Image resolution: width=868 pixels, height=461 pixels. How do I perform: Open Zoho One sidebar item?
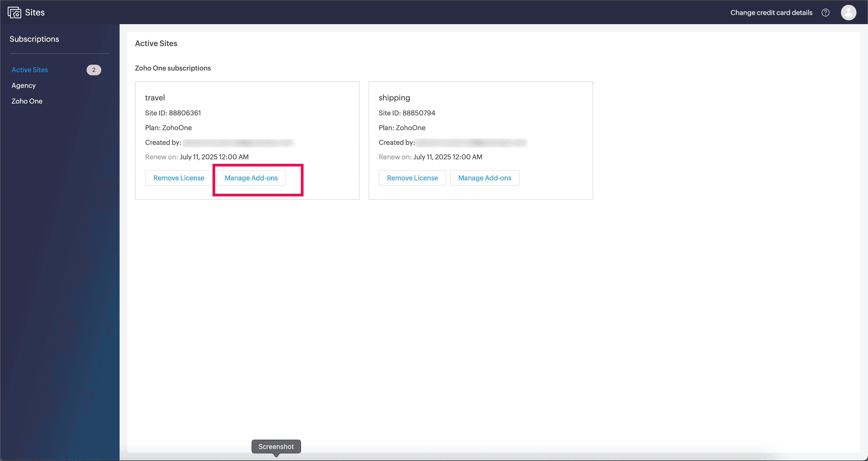(27, 101)
